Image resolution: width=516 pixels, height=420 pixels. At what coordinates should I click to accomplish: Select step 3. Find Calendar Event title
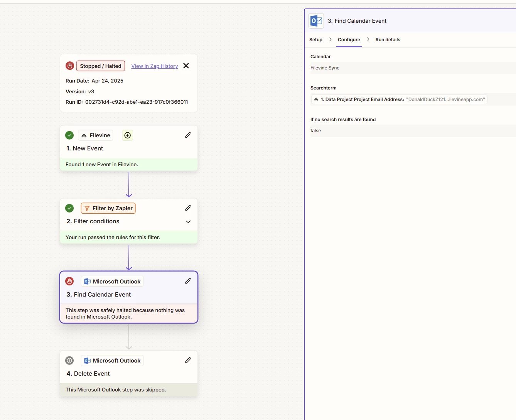99,295
